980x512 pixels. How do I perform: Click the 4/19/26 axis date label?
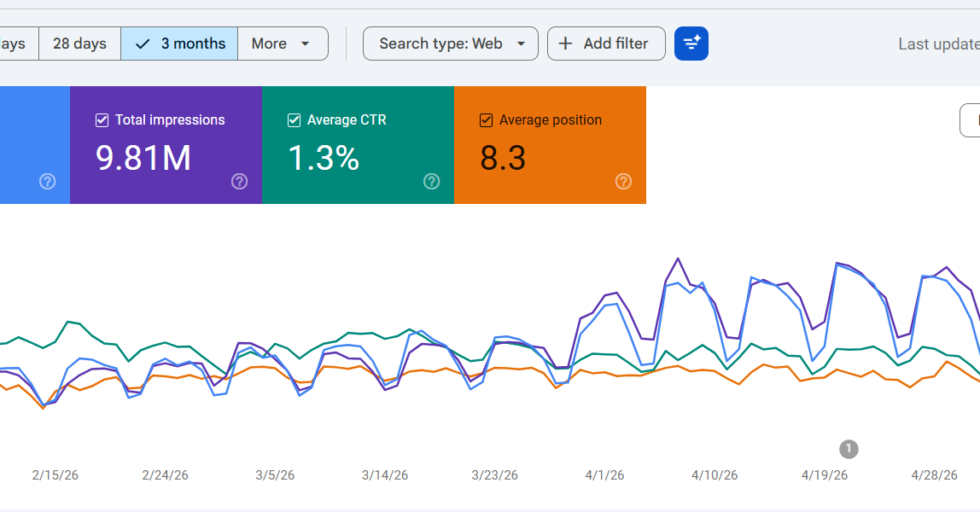824,475
